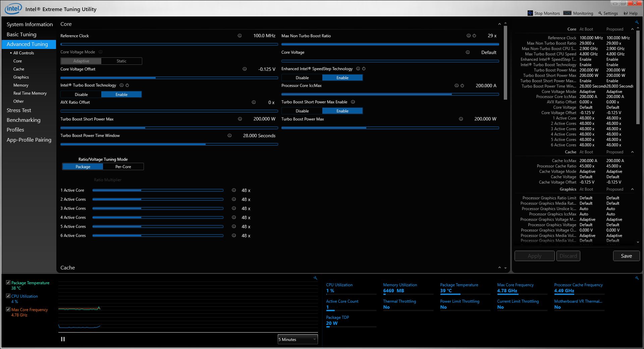The height and width of the screenshot is (349, 644).
Task: Adjust the Processor Core IccMax slider
Action: 390,94
